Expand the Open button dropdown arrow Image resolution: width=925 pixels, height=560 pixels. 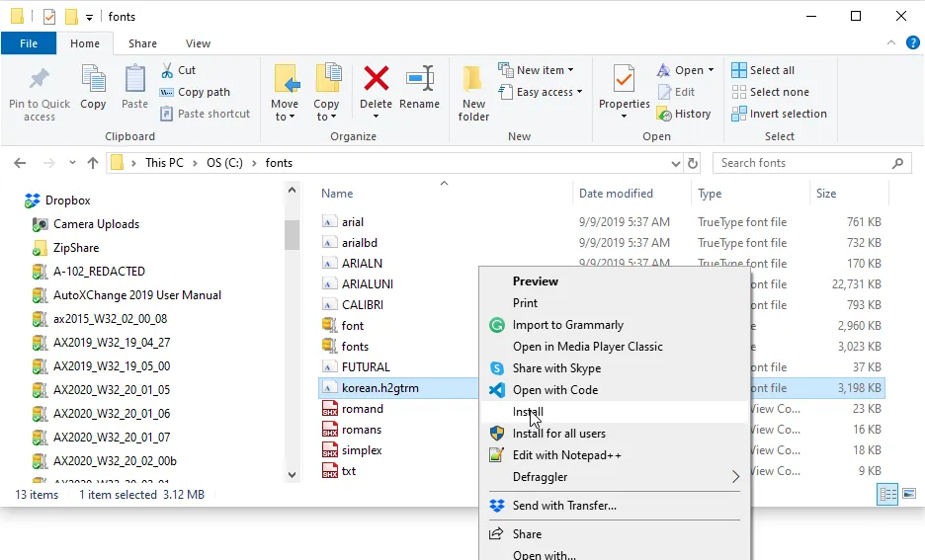(711, 70)
